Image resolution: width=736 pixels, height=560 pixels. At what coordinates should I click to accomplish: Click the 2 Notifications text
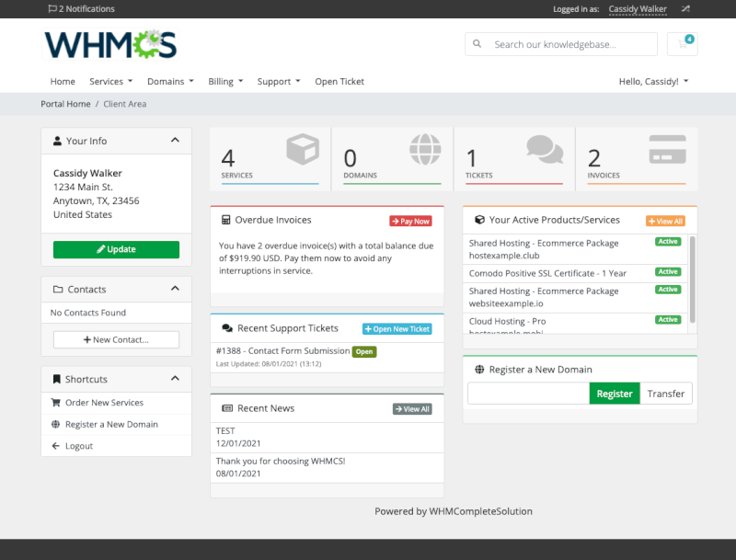[x=86, y=9]
